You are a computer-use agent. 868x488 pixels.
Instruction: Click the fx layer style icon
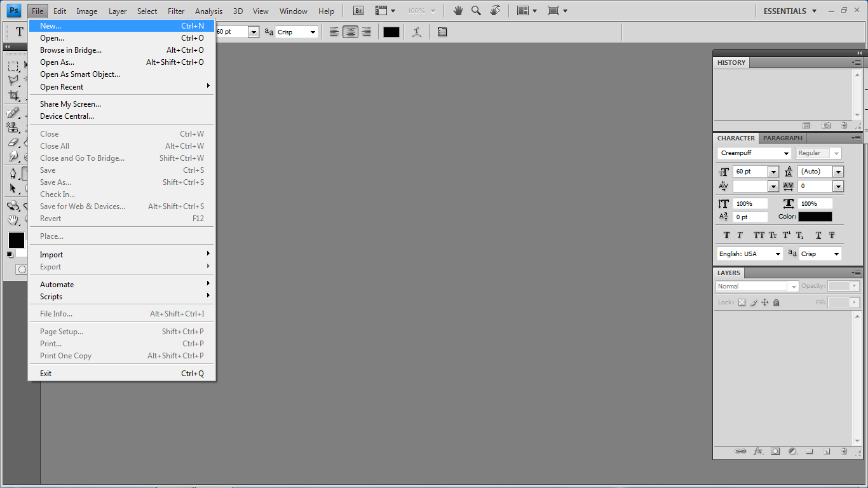pyautogui.click(x=757, y=451)
